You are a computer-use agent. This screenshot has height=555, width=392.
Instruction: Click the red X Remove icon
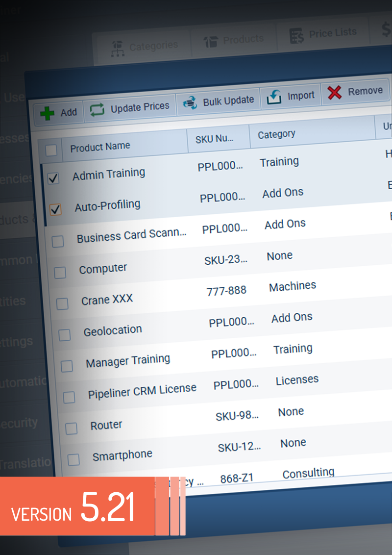click(334, 92)
